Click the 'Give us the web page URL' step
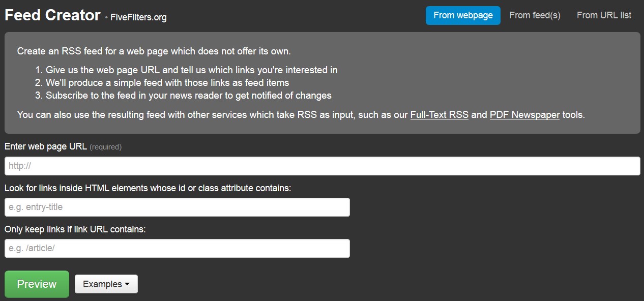 click(x=191, y=70)
